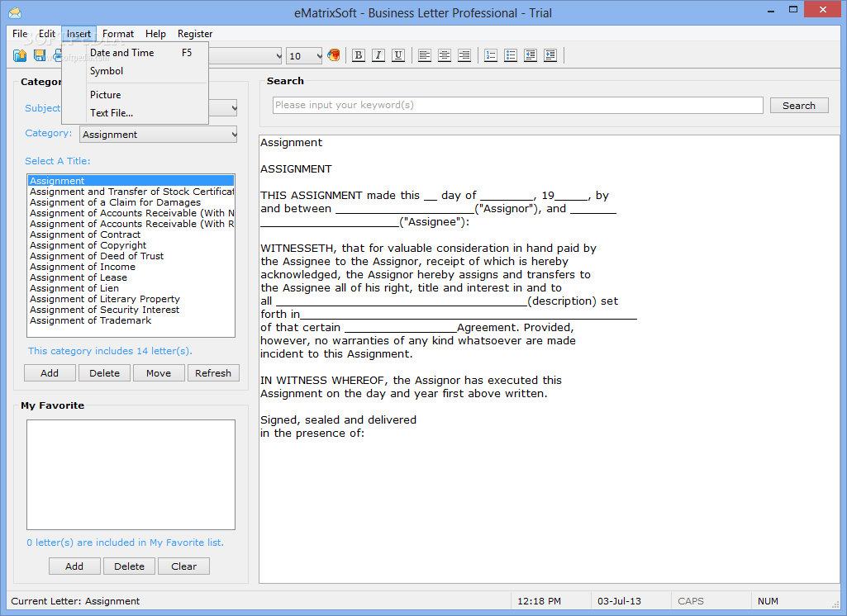Screen dimensions: 847x616
Task: Click 'Current Letter: Assignment' in status bar
Action: coord(75,601)
